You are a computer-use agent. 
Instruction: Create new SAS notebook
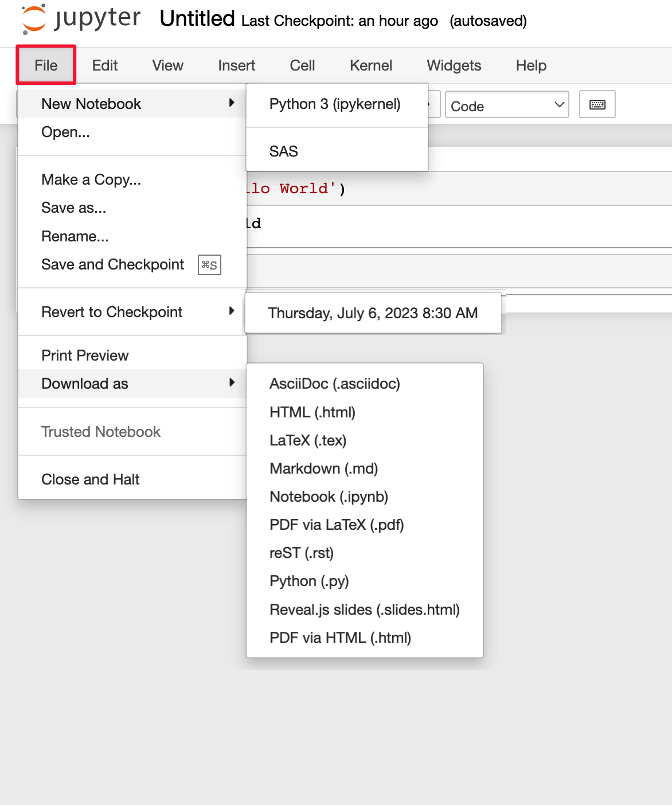337,151
